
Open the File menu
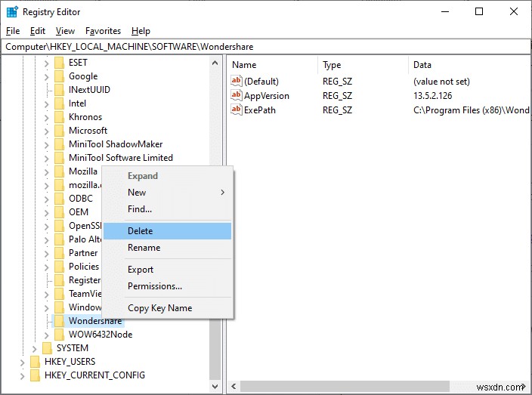pyautogui.click(x=13, y=31)
